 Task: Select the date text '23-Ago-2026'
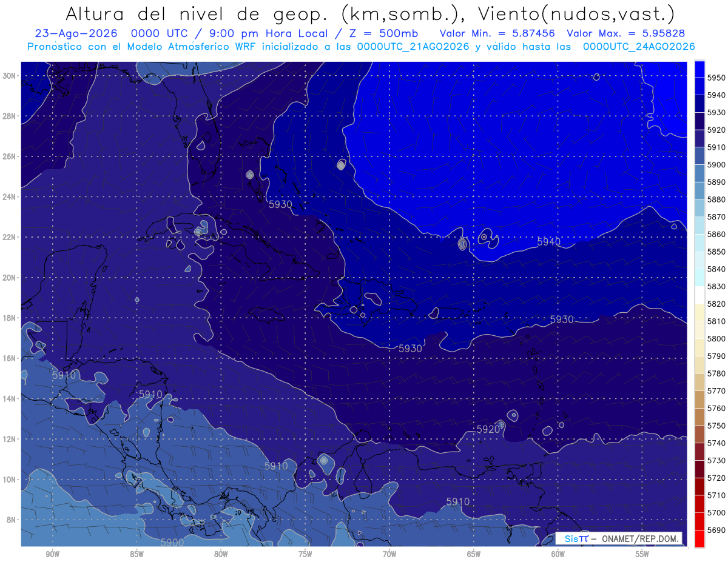click(x=76, y=34)
